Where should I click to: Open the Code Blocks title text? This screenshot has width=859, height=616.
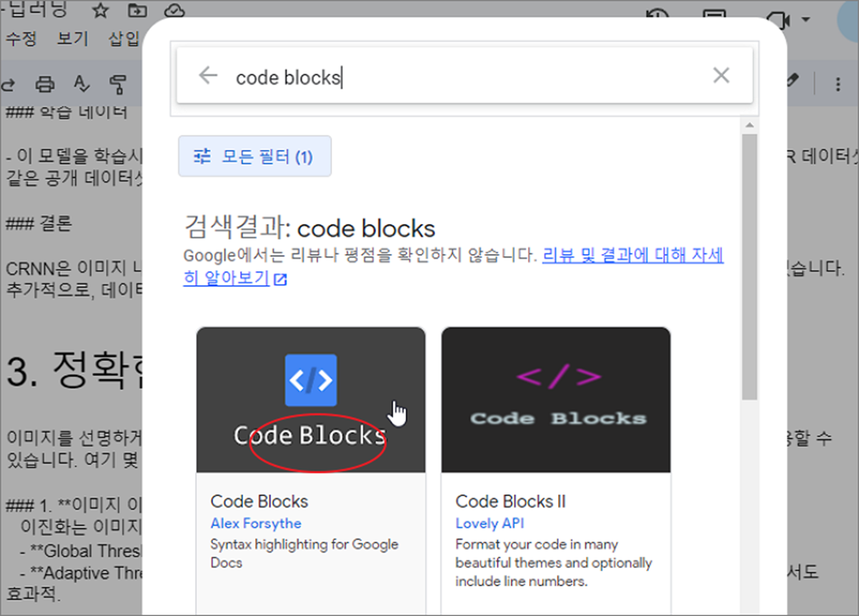259,501
